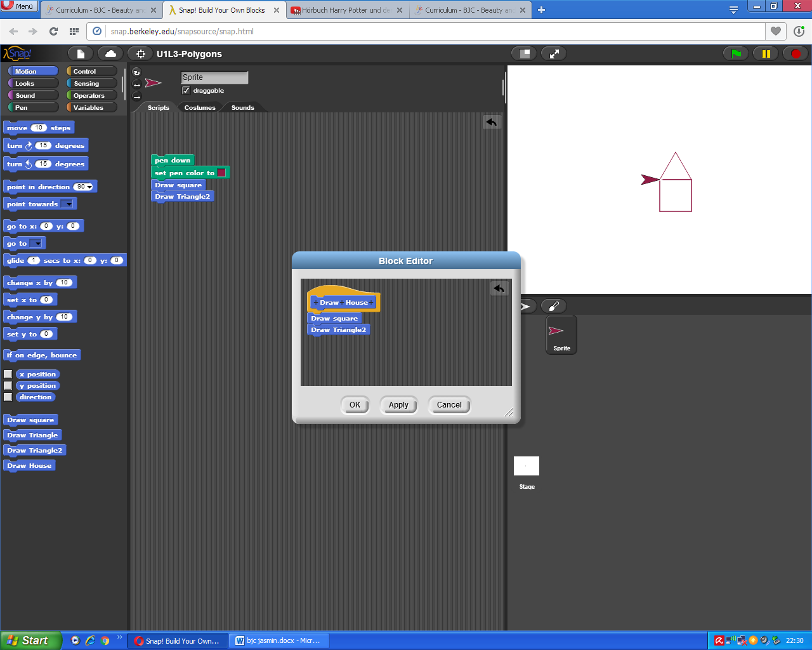The width and height of the screenshot is (812, 650).
Task: Select the Sprite thumbnail in the corral
Action: point(561,335)
